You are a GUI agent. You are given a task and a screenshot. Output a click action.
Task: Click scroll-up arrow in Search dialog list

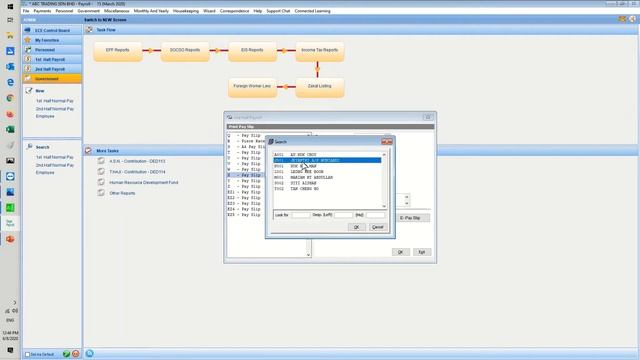pos(384,155)
